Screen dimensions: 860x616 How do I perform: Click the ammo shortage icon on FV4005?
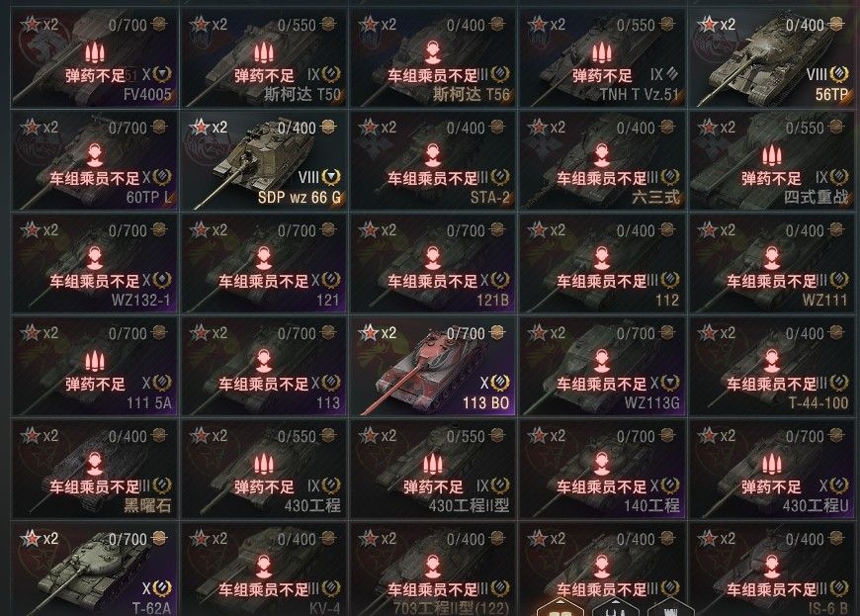point(94,52)
